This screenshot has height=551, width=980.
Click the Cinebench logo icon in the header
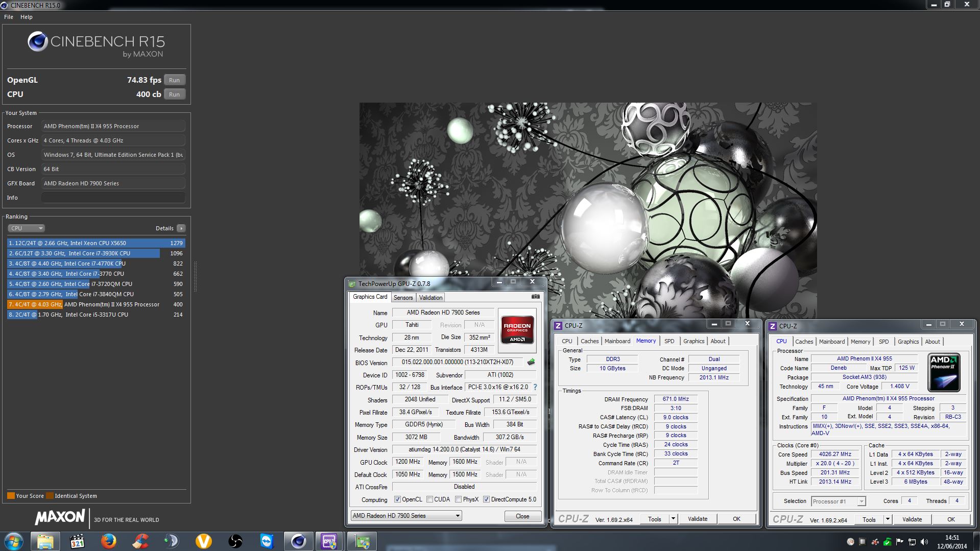click(x=38, y=41)
